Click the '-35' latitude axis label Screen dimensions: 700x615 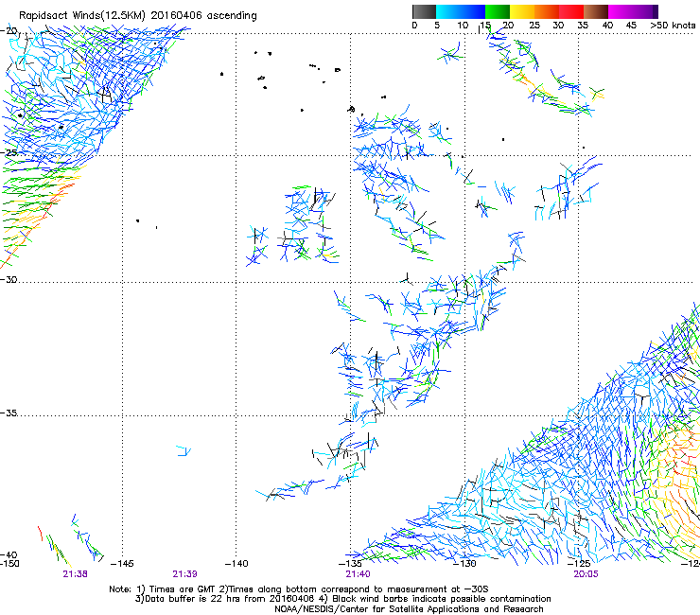(9, 413)
